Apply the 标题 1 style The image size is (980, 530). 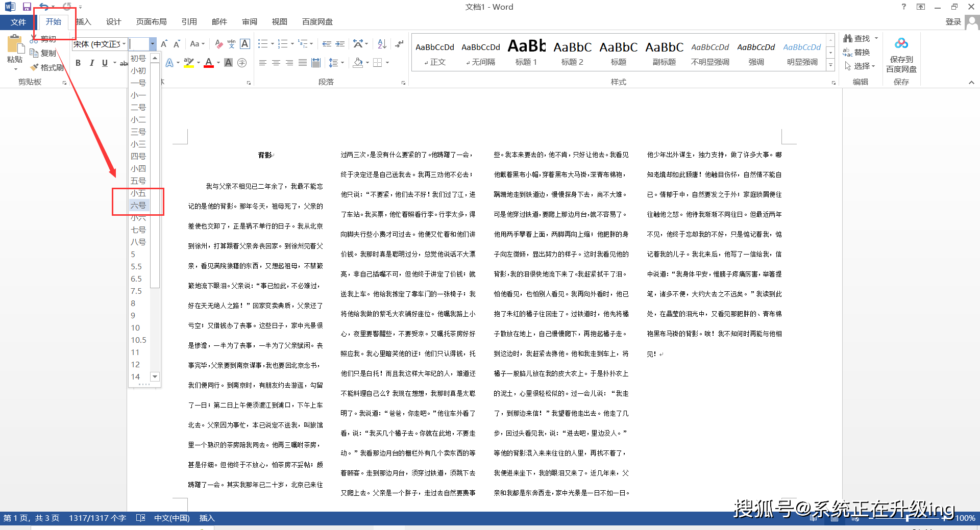tap(526, 53)
